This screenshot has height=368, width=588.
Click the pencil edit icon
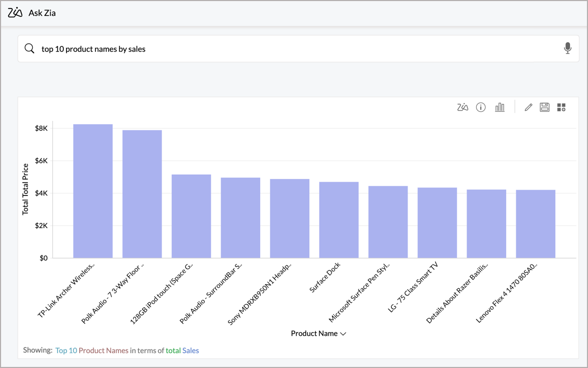tap(528, 108)
